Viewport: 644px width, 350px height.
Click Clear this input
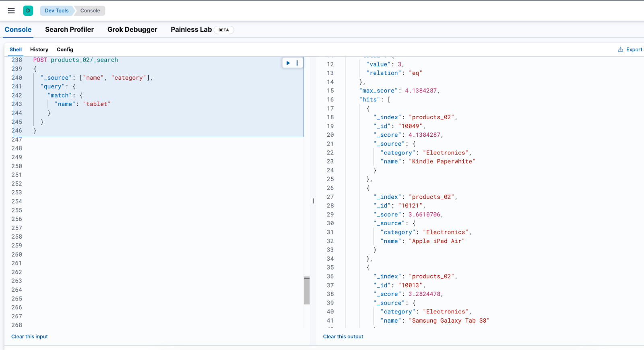(29, 337)
